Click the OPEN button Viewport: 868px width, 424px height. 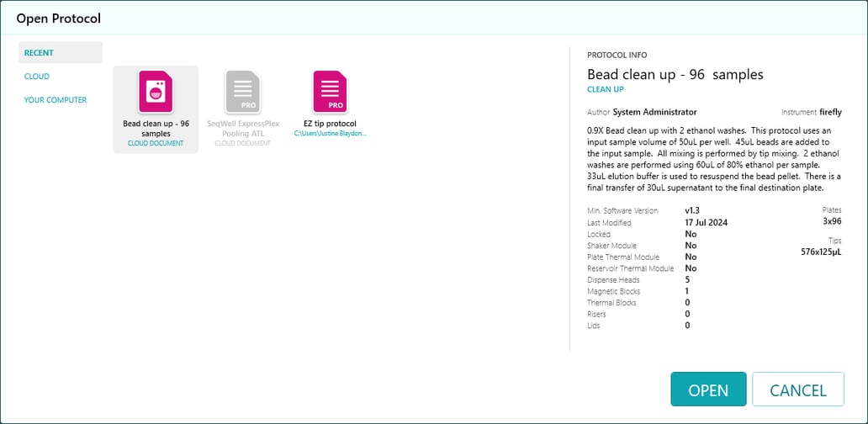point(708,390)
